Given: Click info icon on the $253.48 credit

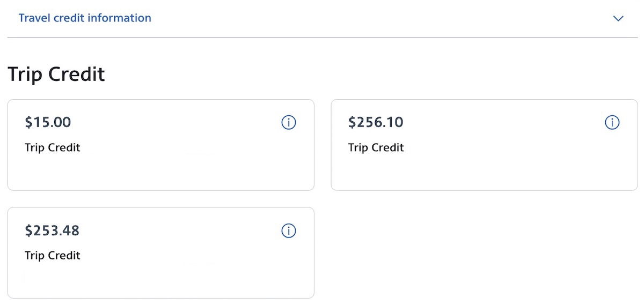Looking at the screenshot, I should [x=289, y=231].
